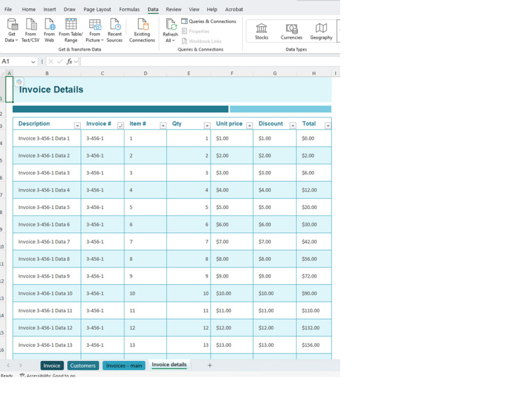
Task: Click From Table/Range button
Action: point(71,30)
